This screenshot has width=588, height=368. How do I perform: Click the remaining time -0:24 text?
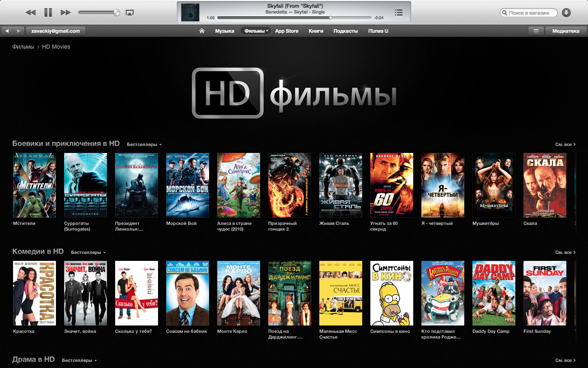click(379, 18)
